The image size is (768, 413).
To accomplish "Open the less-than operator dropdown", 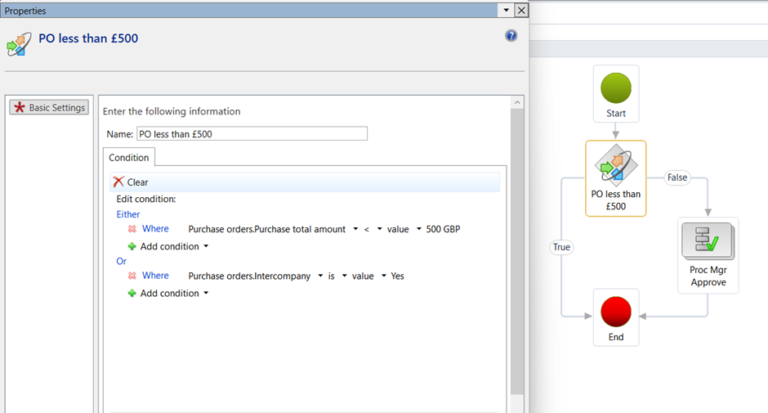I will (x=379, y=229).
